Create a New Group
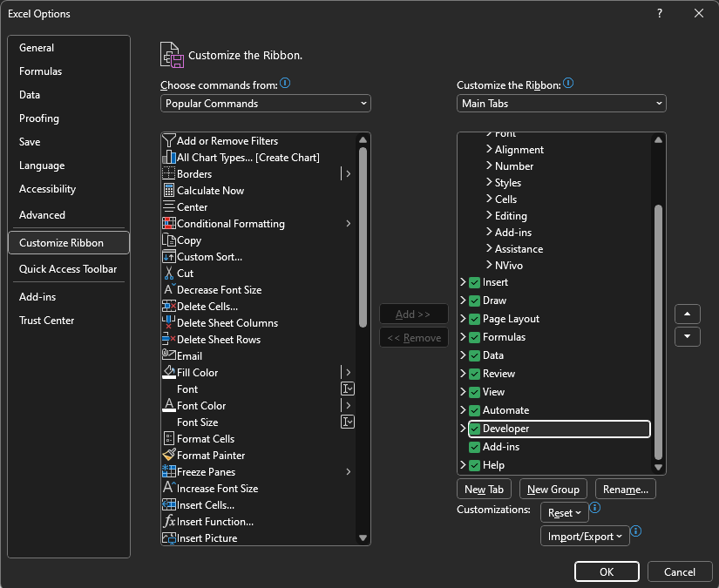 [553, 489]
